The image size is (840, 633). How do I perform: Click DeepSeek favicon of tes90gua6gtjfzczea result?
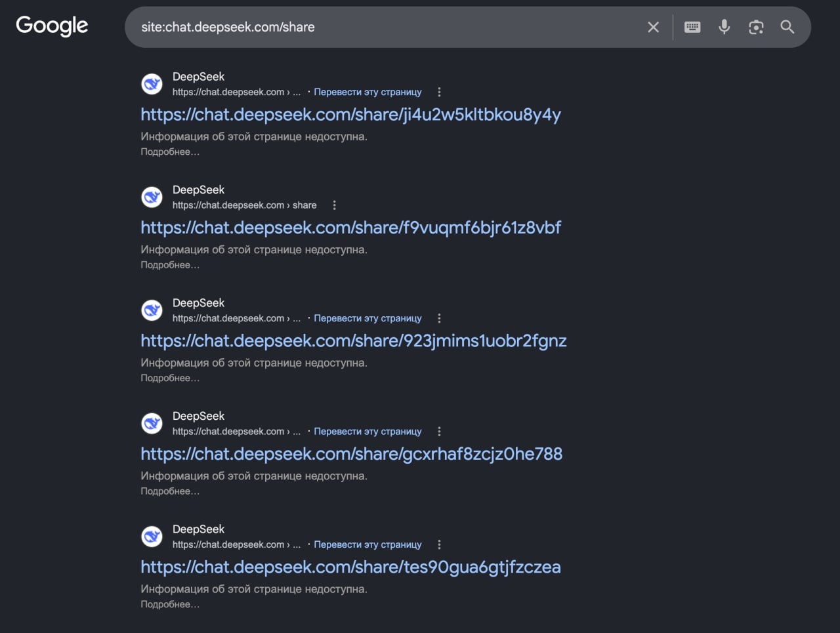point(152,537)
